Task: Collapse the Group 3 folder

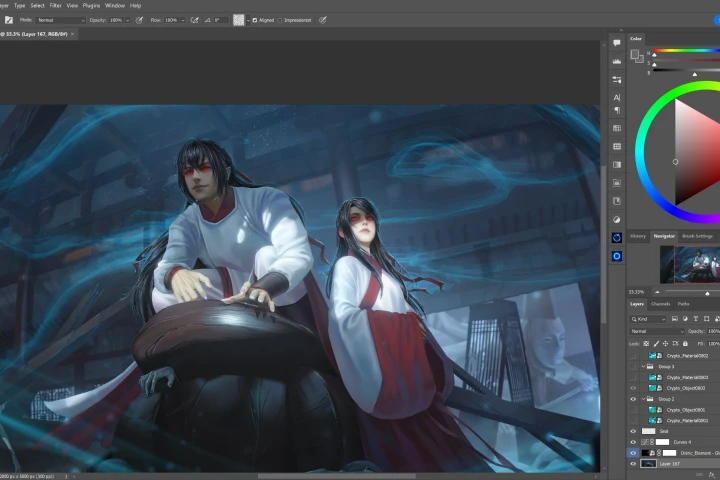Action: 643,367
